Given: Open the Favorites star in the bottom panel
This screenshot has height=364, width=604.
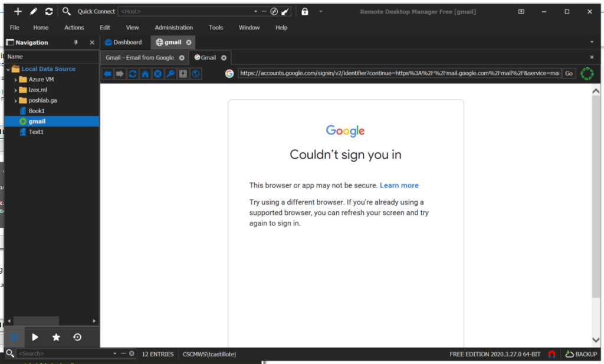Looking at the screenshot, I should (x=55, y=337).
